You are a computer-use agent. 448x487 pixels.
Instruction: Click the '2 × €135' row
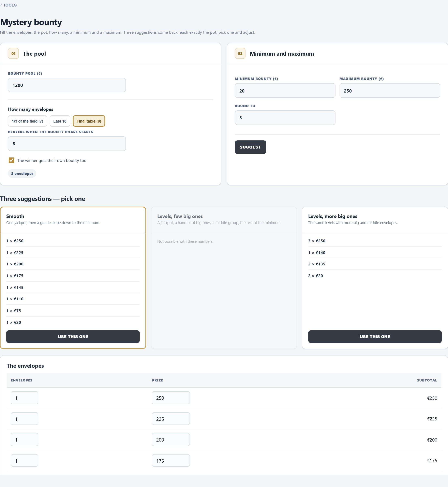pyautogui.click(x=375, y=264)
